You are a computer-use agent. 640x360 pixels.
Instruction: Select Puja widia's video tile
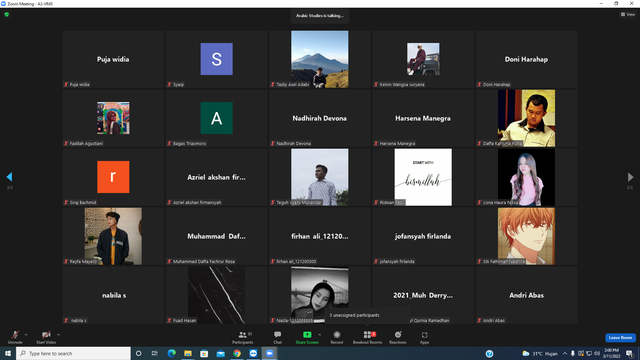pos(113,59)
